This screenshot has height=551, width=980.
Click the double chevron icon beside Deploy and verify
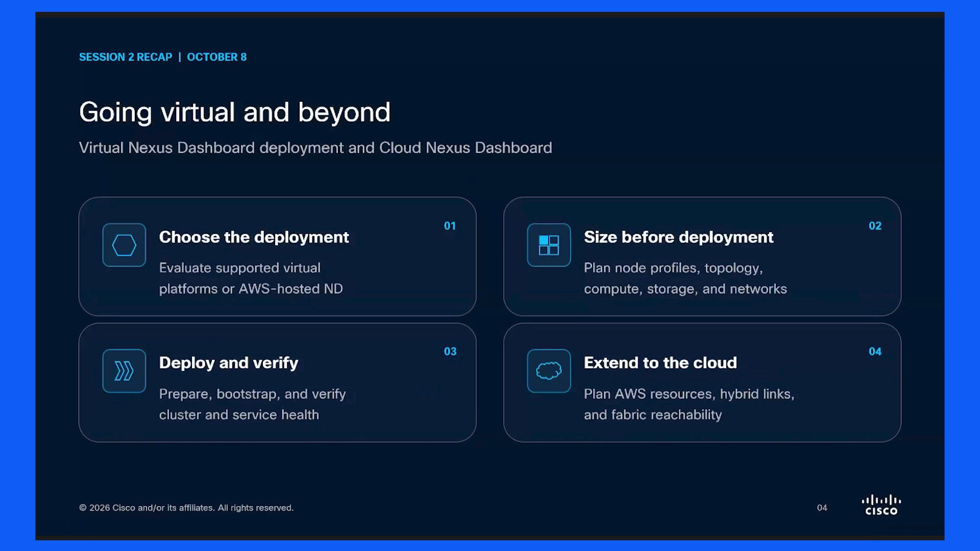124,371
